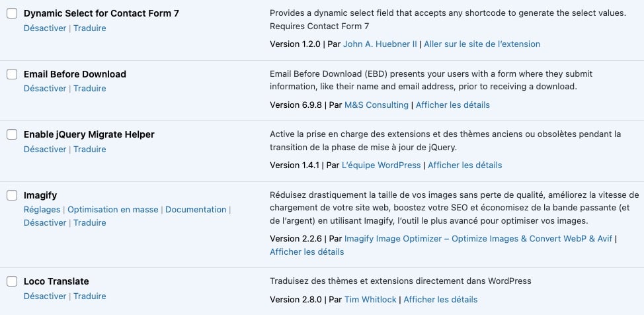This screenshot has height=315, width=644.
Task: Click Traduire under Loco Translate
Action: (x=89, y=296)
